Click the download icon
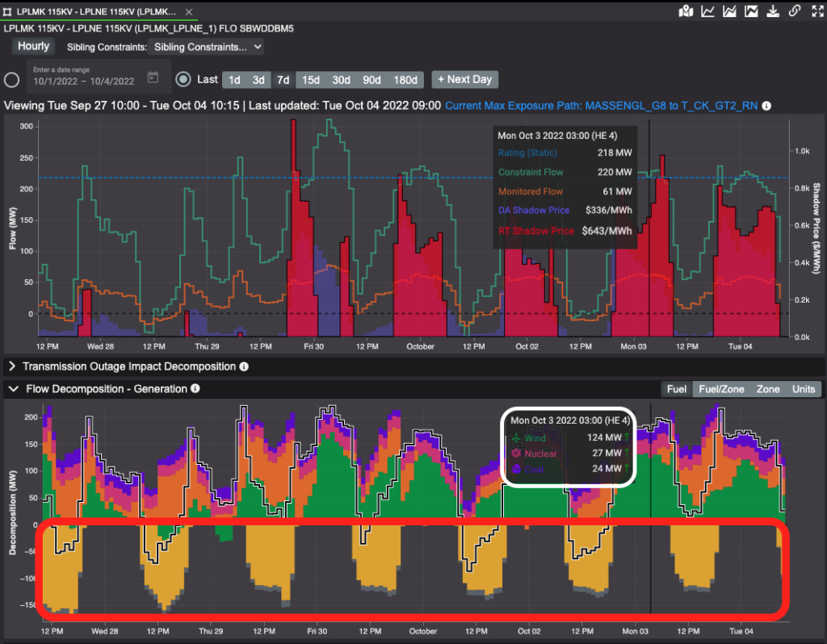The image size is (827, 644). point(773,10)
